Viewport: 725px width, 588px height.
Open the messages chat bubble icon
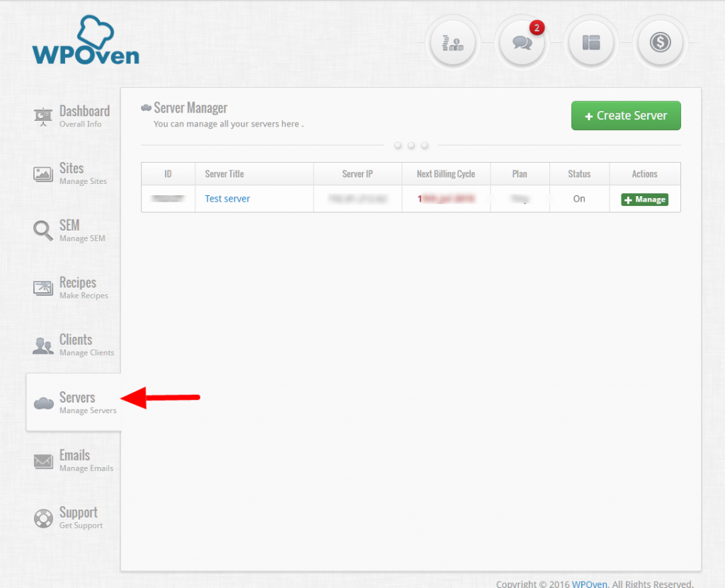[522, 43]
